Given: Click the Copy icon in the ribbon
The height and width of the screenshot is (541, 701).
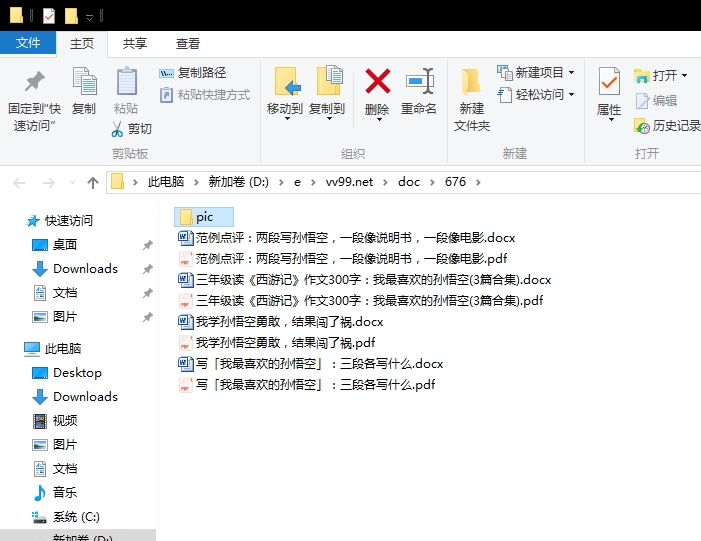Looking at the screenshot, I should tap(84, 81).
